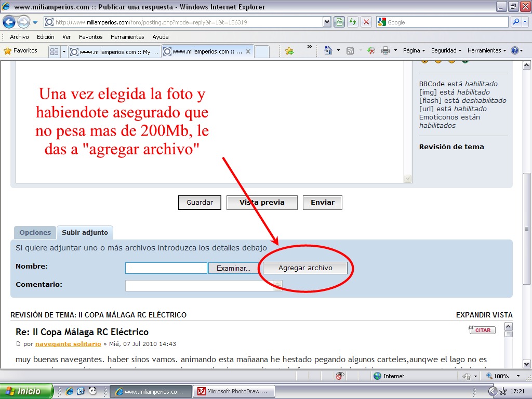
Task: Click the magnifier search button
Action: point(516,22)
